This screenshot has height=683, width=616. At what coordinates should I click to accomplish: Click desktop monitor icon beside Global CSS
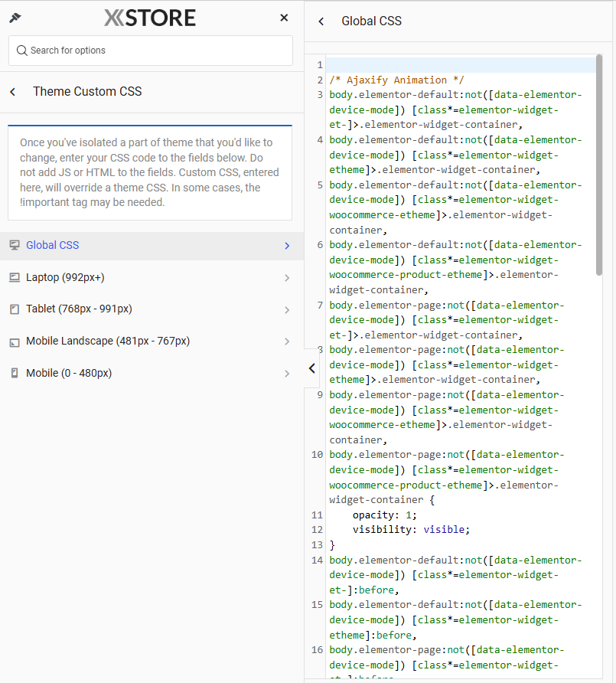click(x=15, y=245)
